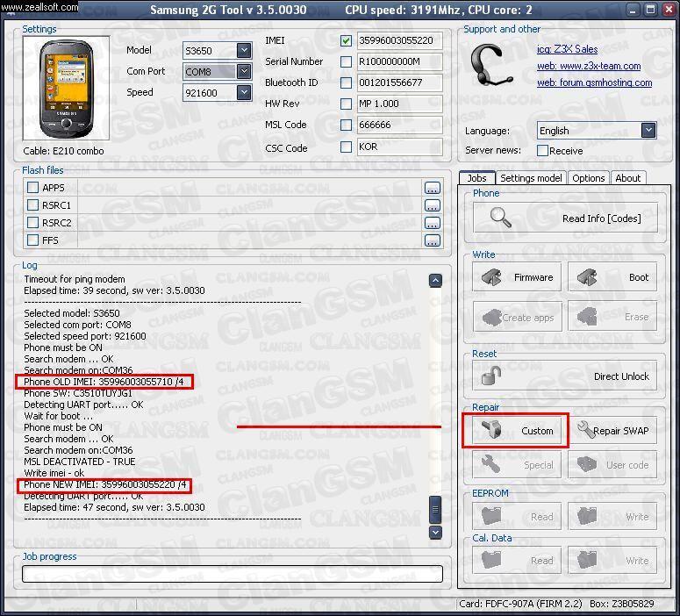Click the log scroll up arrow
This screenshot has height=616, width=680.
tap(435, 281)
